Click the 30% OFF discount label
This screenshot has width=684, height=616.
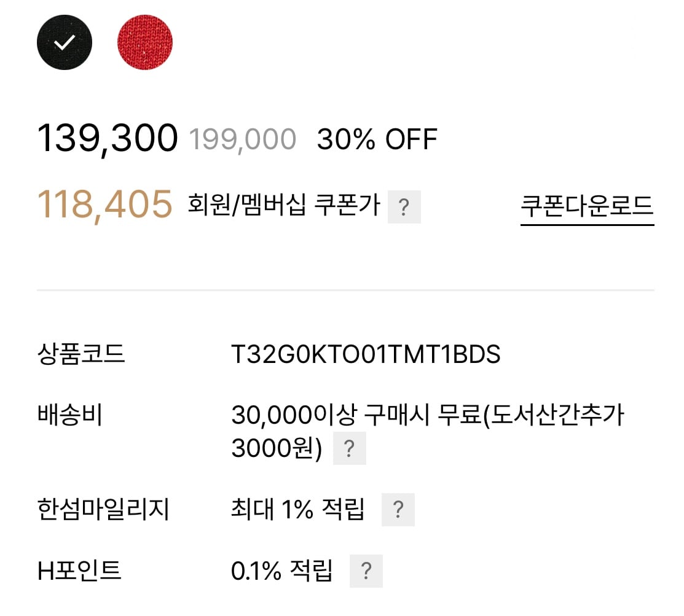375,139
